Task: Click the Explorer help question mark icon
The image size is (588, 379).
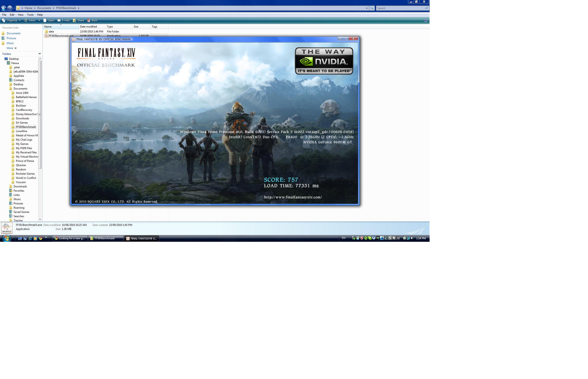Action: click(426, 20)
